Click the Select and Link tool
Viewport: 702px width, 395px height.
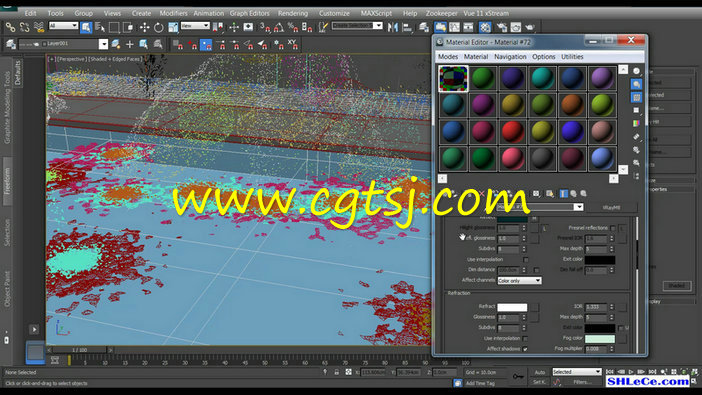click(x=10, y=27)
